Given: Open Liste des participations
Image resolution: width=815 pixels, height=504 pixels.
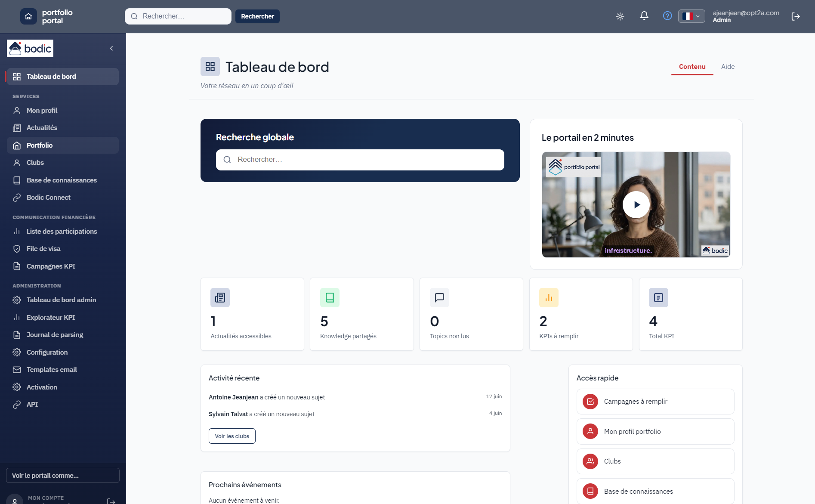Looking at the screenshot, I should [63, 232].
